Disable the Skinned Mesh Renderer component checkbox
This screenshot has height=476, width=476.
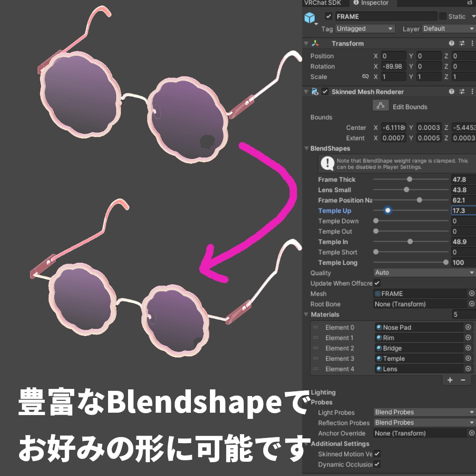point(325,91)
